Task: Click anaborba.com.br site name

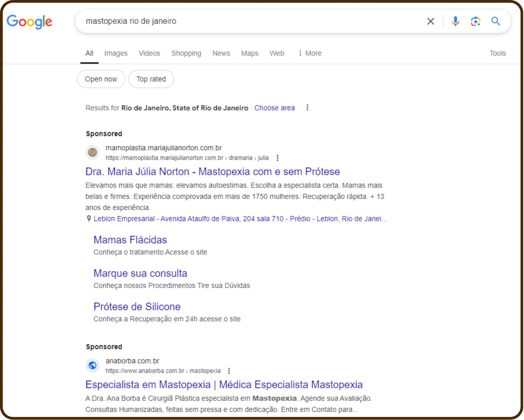Action: click(132, 361)
